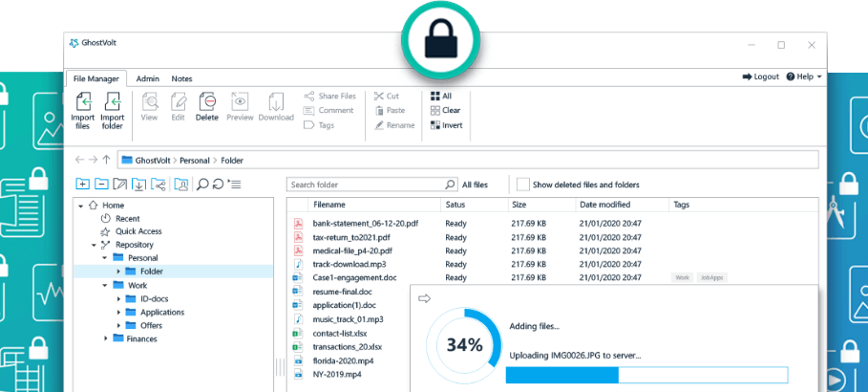Switch to the Admin tab
868x392 pixels.
[x=148, y=78]
